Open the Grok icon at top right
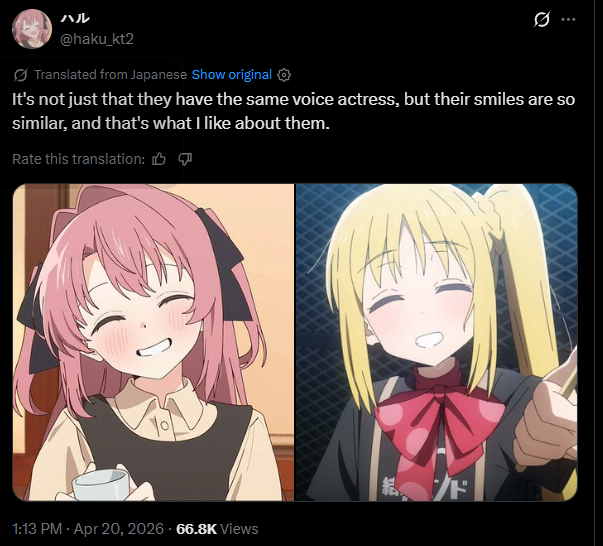 (x=541, y=19)
